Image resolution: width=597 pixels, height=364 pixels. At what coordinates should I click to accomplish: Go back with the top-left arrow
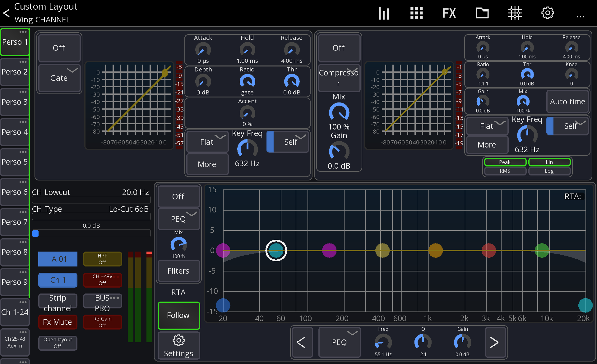coord(7,13)
